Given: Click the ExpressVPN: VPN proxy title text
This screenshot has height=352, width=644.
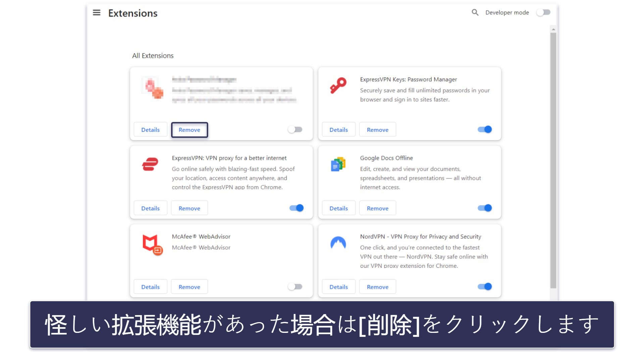Looking at the screenshot, I should (x=229, y=158).
